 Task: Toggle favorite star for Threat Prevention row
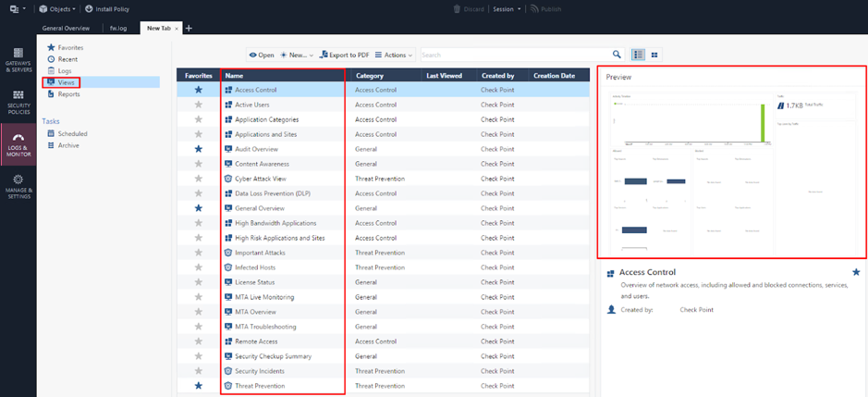pyautogui.click(x=199, y=385)
